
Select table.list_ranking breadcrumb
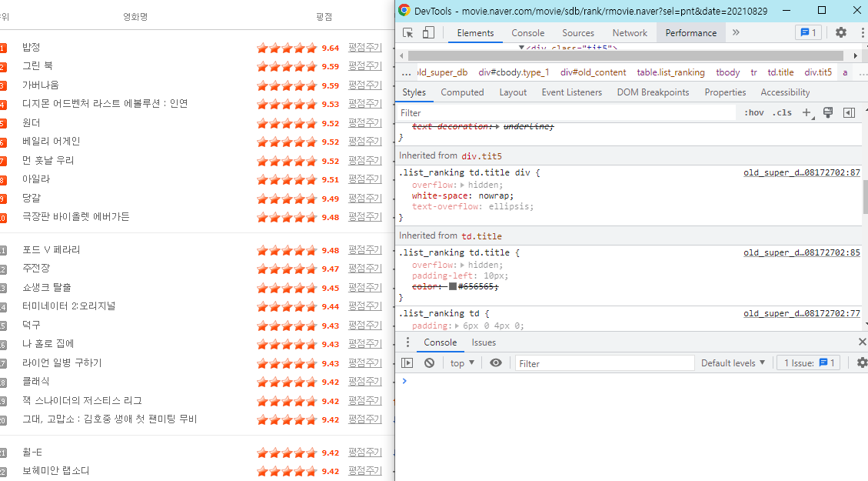click(670, 72)
